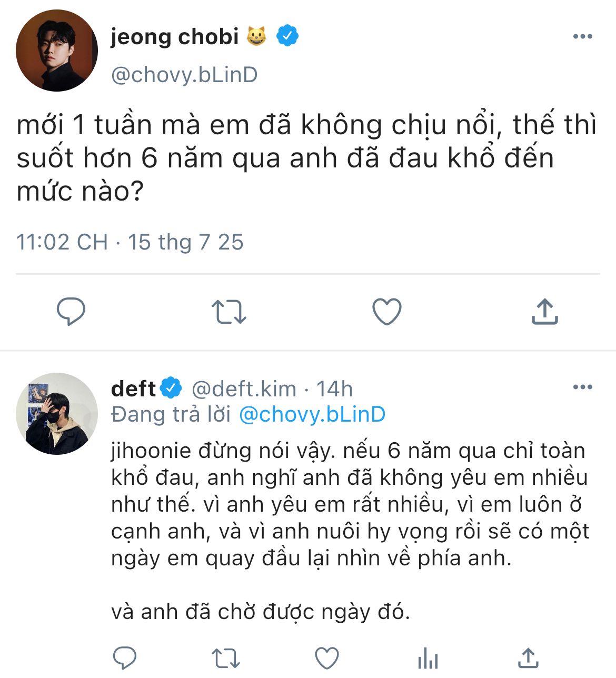Click deft's blue verified badge
This screenshot has height=678, width=616.
point(171,388)
